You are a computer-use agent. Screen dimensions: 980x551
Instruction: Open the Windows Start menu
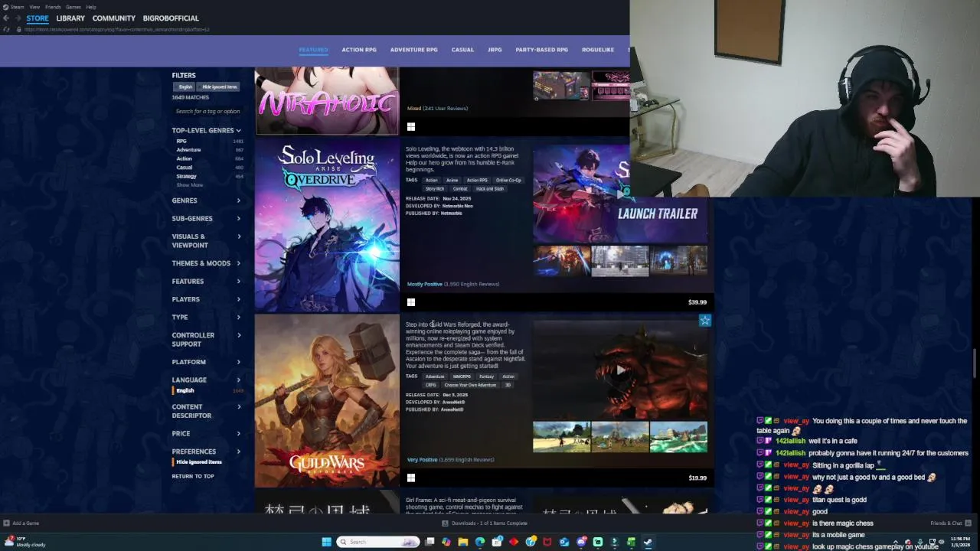(x=326, y=542)
